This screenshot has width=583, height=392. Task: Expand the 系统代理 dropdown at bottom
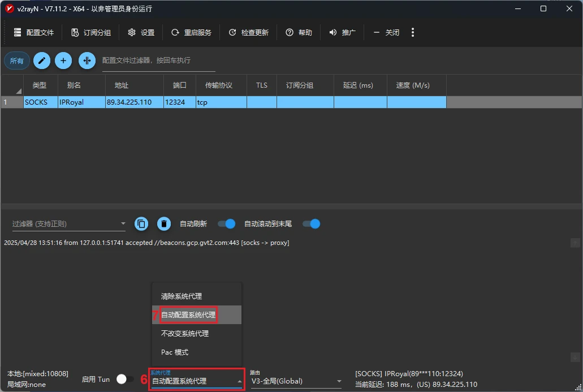point(197,381)
